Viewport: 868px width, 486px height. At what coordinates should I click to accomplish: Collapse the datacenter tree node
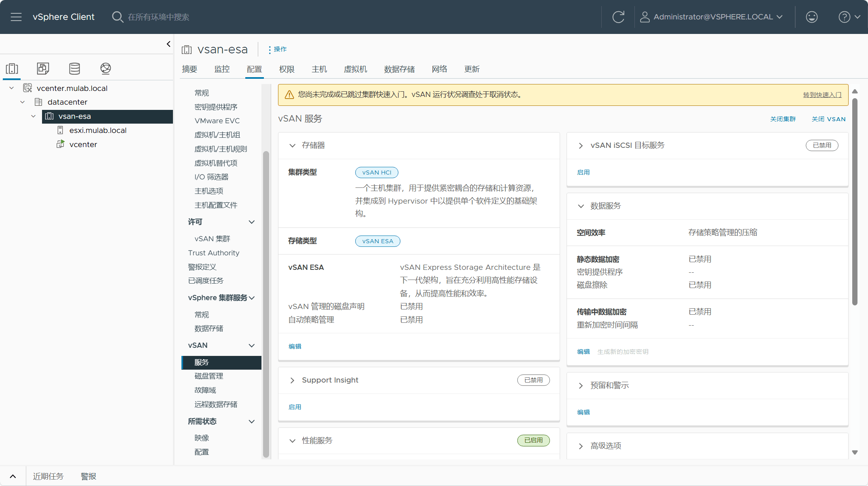coord(23,102)
